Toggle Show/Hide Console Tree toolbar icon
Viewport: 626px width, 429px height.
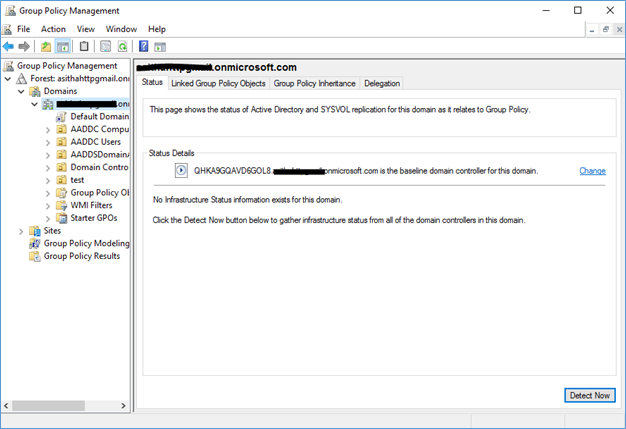point(63,47)
